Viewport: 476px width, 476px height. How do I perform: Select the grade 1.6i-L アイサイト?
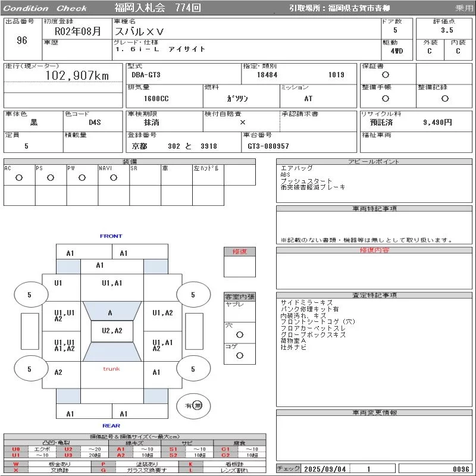click(x=160, y=49)
